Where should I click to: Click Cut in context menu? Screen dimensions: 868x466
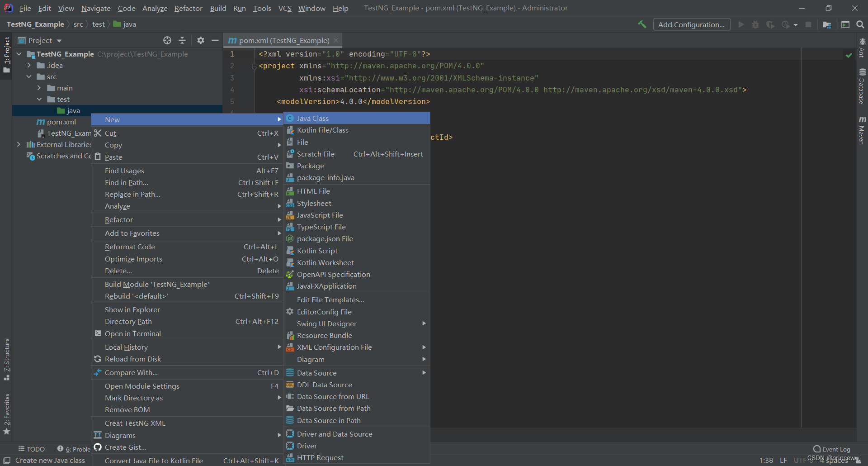point(187,133)
